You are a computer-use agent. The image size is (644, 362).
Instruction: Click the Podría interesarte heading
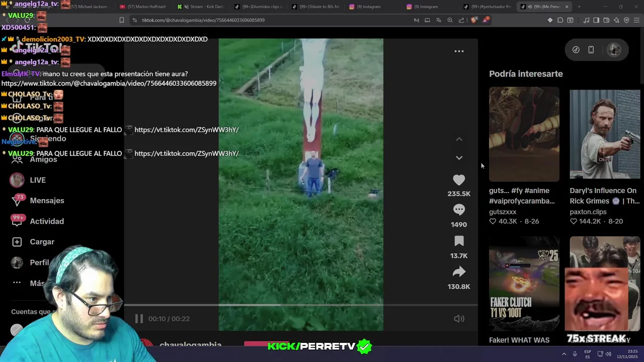(x=526, y=74)
